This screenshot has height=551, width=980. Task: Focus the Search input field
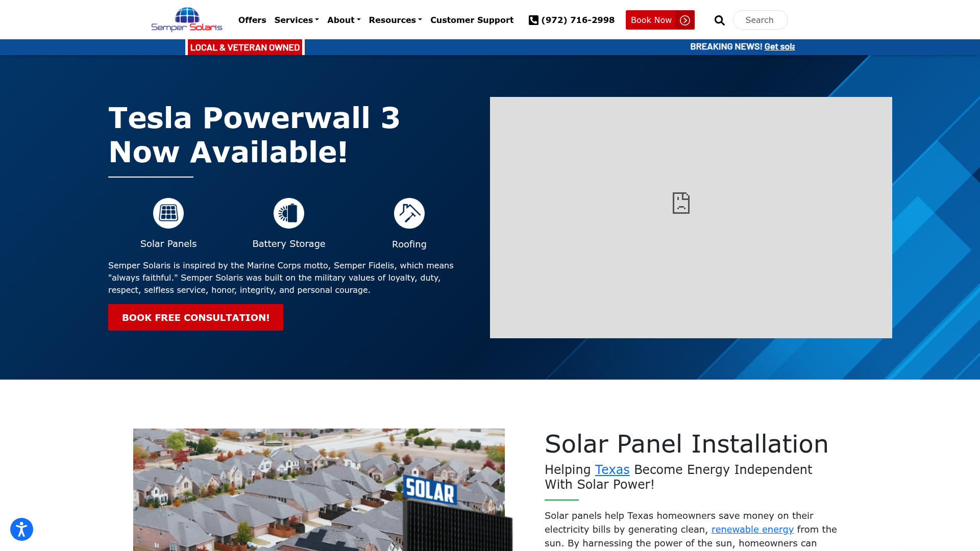point(761,20)
